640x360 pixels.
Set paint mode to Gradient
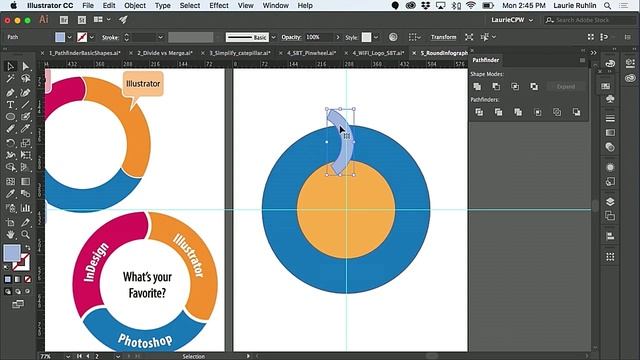[18, 279]
